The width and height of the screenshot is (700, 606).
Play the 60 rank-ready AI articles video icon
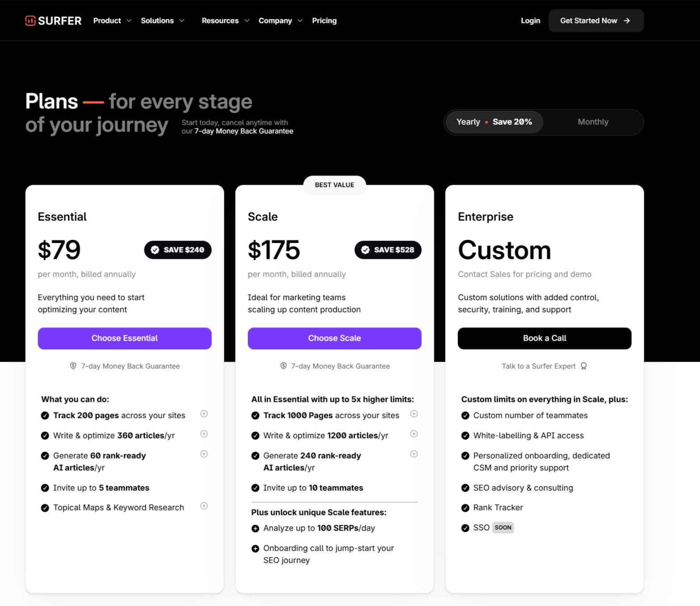point(204,454)
